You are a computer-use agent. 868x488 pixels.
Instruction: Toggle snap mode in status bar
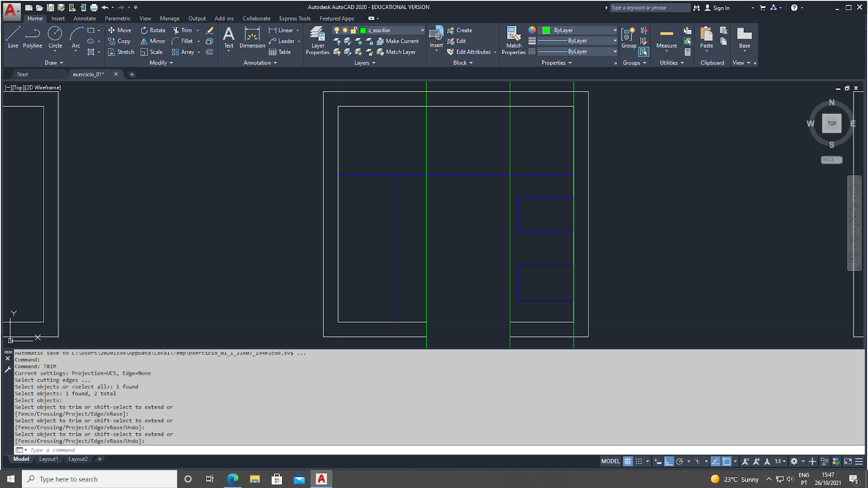tap(639, 461)
